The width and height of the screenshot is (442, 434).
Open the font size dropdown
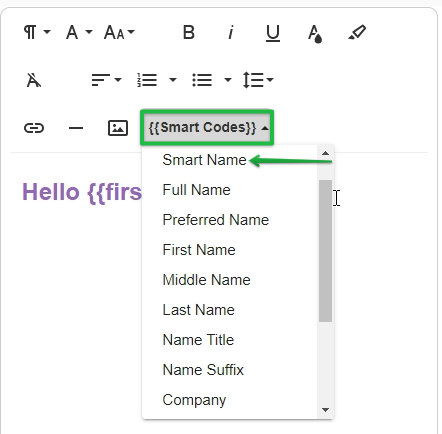[x=119, y=32]
